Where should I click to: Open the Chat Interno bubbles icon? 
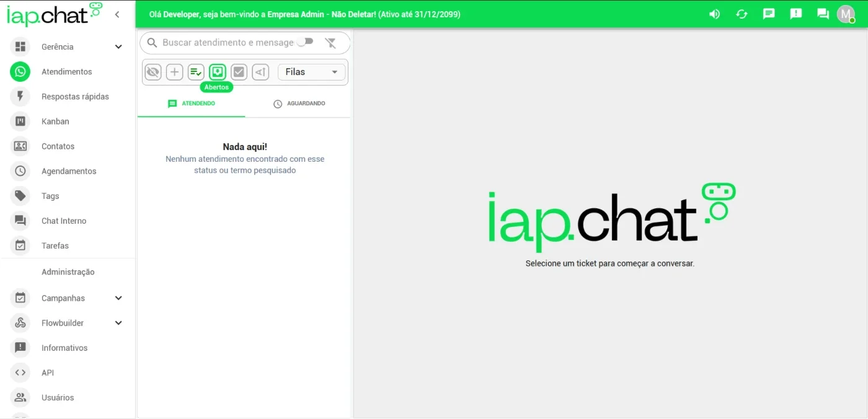click(20, 220)
